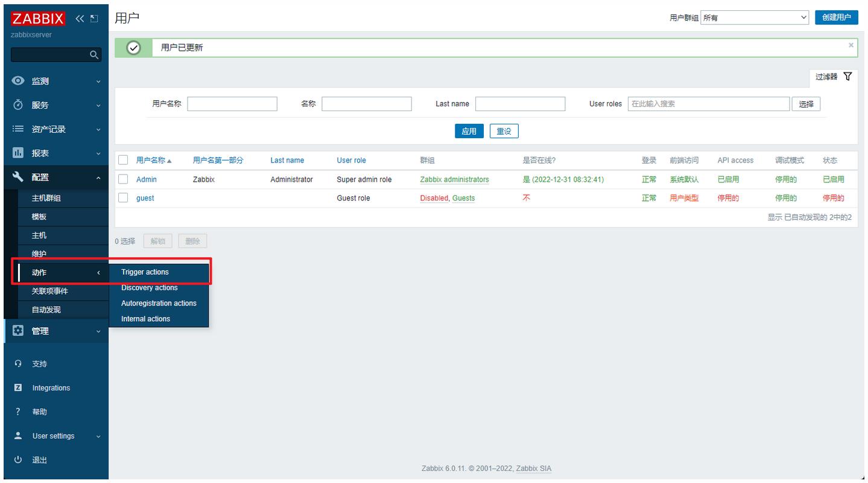
Task: Click the eye icon for 监测
Action: [x=18, y=81]
